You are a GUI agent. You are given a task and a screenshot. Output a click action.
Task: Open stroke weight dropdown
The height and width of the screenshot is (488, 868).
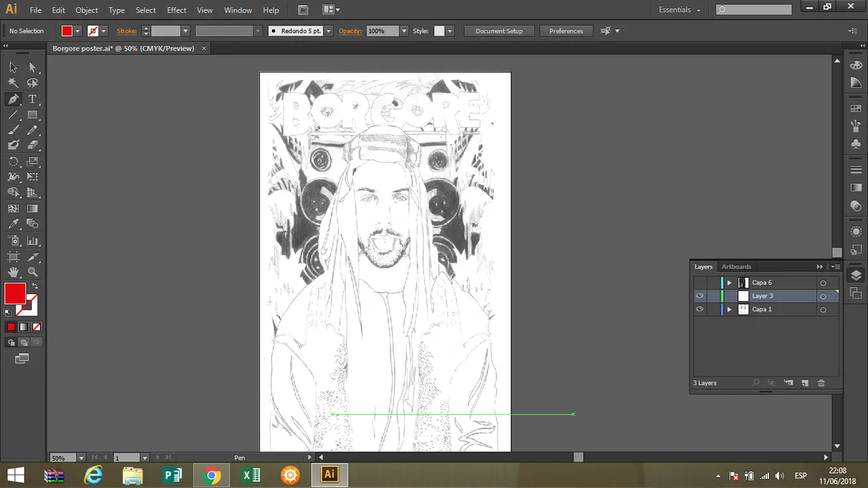184,31
